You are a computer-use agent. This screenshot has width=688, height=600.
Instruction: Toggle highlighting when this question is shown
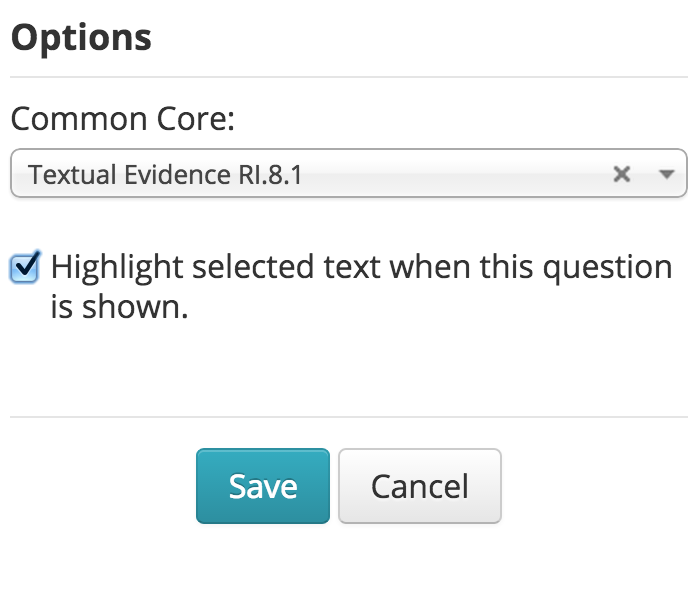click(24, 268)
